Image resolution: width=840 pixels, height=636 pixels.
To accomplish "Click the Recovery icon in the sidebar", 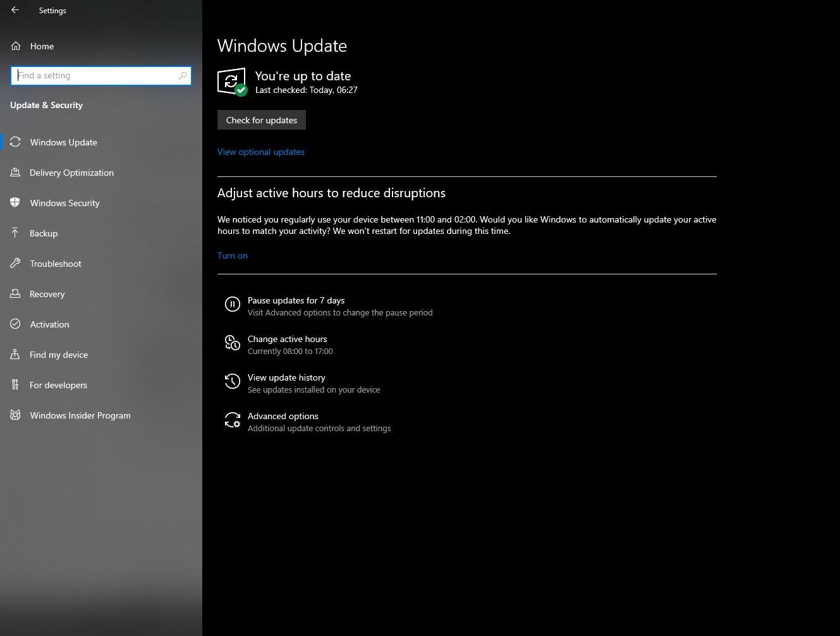I will (x=16, y=294).
